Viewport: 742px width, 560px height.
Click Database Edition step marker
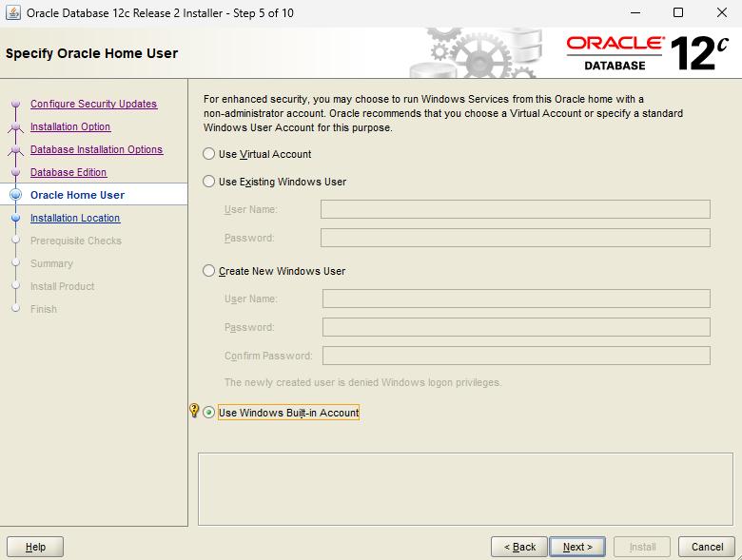(x=15, y=172)
